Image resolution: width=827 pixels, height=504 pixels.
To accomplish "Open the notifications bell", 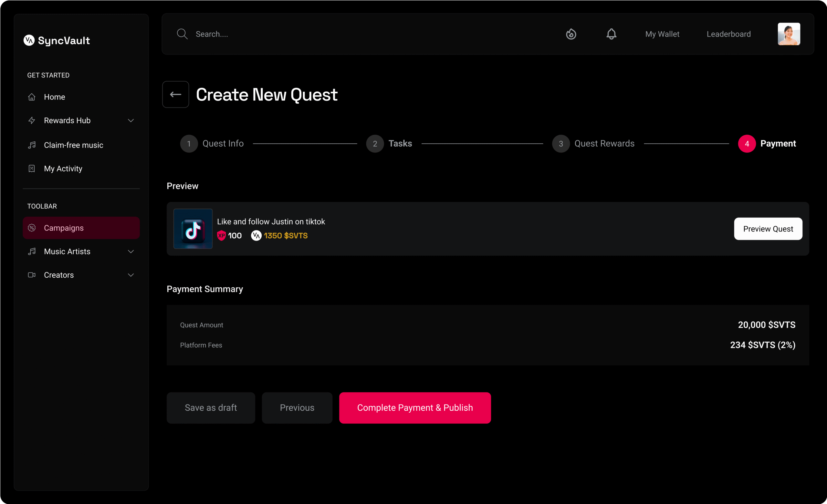I will click(611, 34).
